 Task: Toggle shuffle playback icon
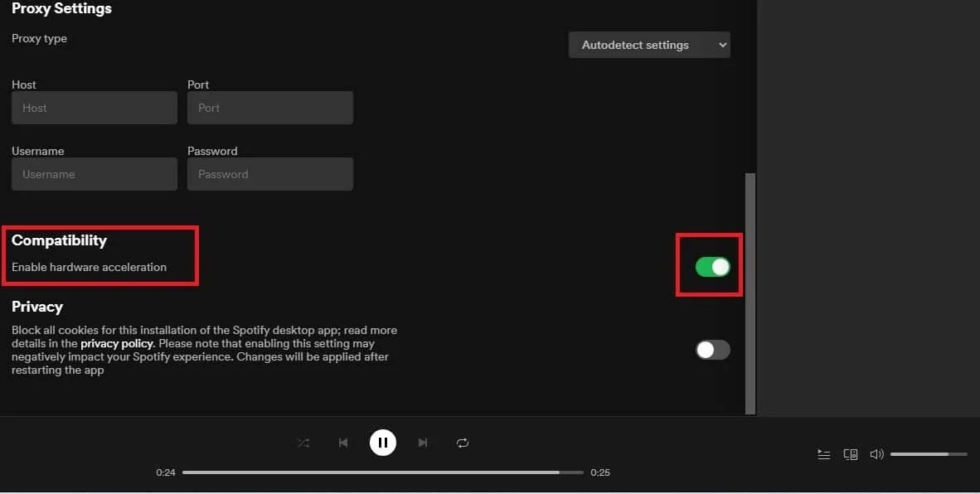pos(303,443)
